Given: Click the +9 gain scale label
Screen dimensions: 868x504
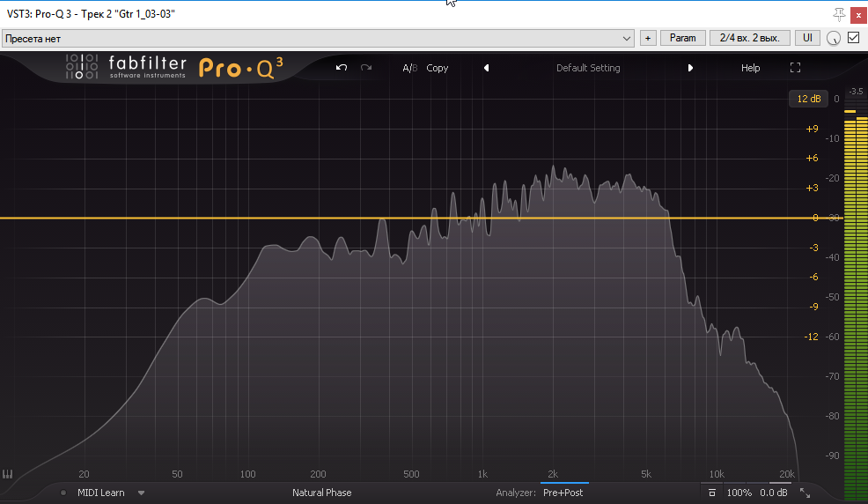Looking at the screenshot, I should point(812,129).
